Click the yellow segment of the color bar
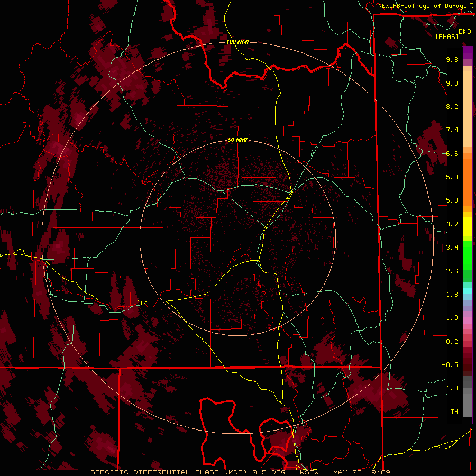 tap(467, 226)
